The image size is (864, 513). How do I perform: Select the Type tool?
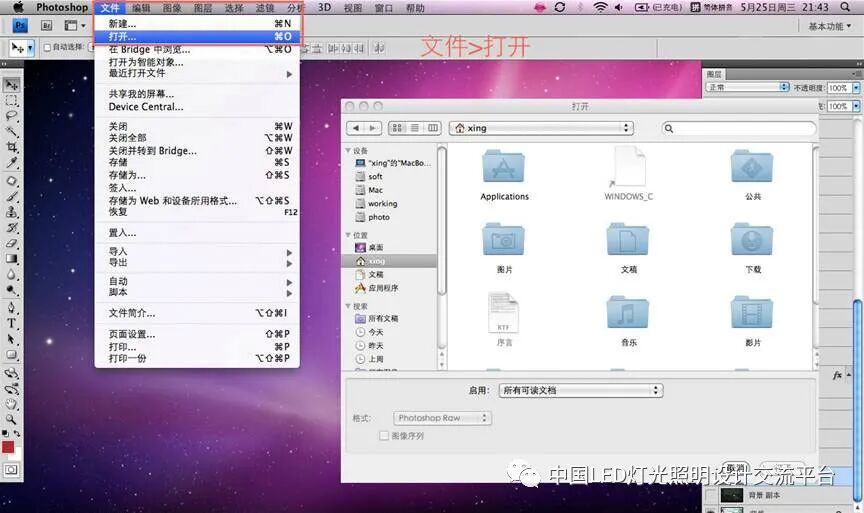tap(12, 323)
